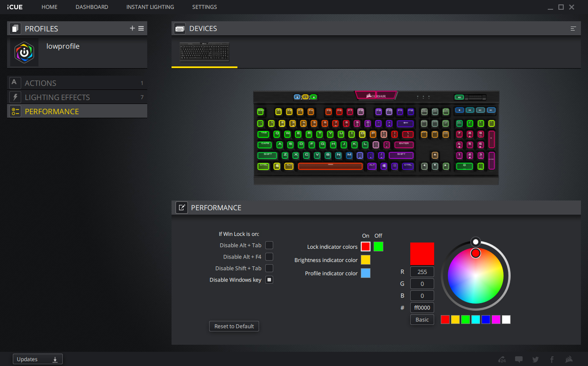Open the Corsair sails logo icon
The image size is (588, 366).
click(x=569, y=359)
